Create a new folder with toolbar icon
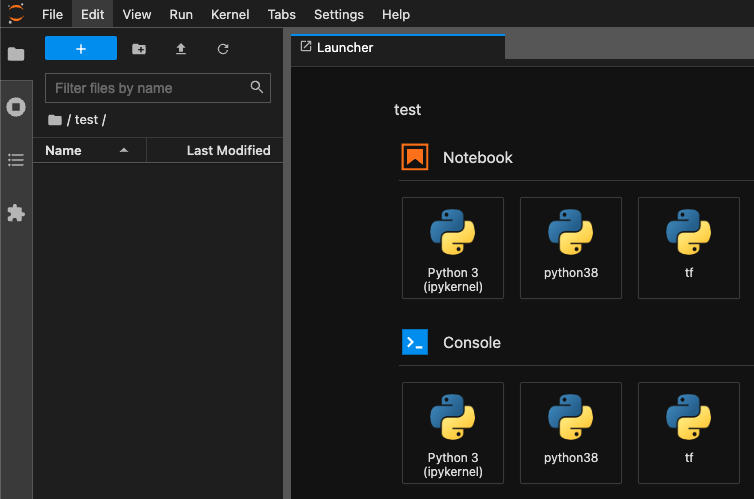 click(x=139, y=49)
